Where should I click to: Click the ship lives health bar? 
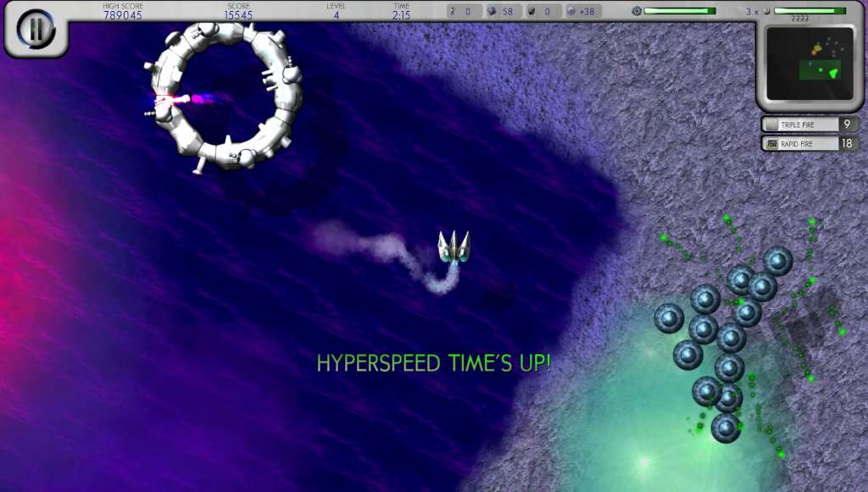pos(810,11)
